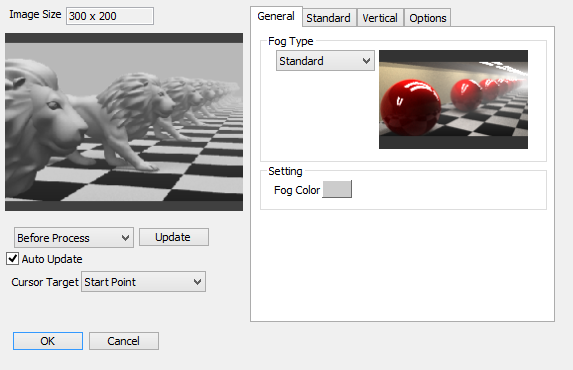Open the Options tab
The width and height of the screenshot is (573, 370).
[428, 18]
